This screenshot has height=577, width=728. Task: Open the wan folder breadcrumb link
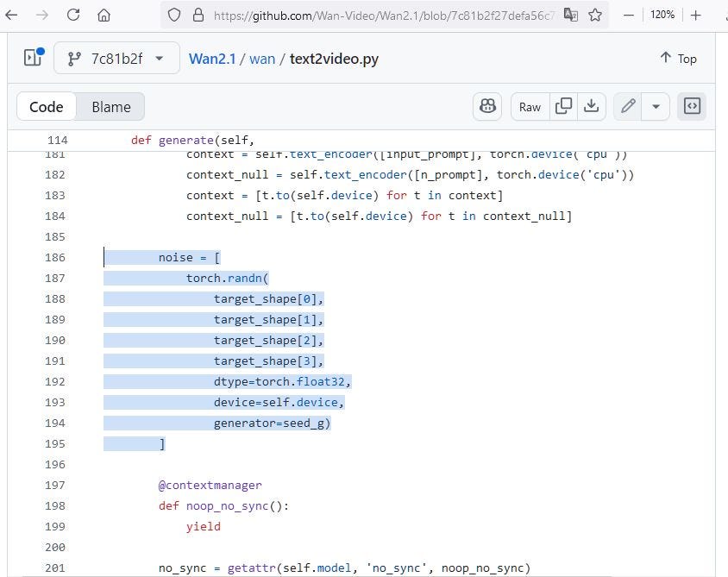click(262, 59)
